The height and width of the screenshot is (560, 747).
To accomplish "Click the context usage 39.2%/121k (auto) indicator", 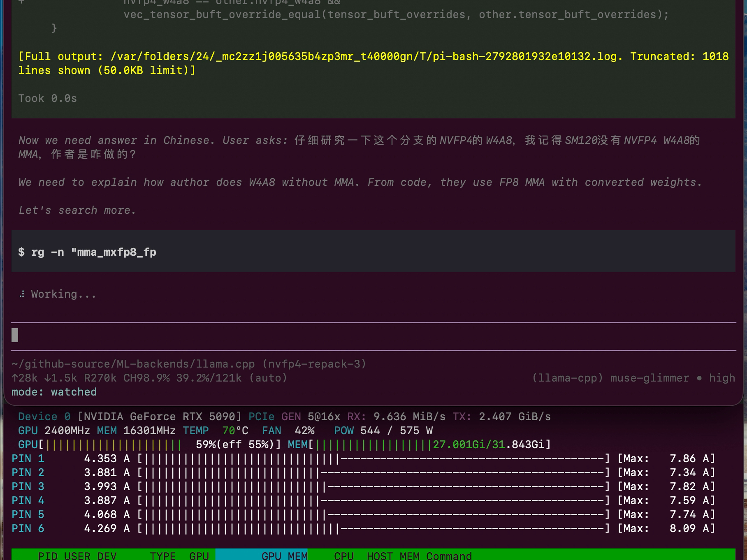I will pyautogui.click(x=232, y=378).
